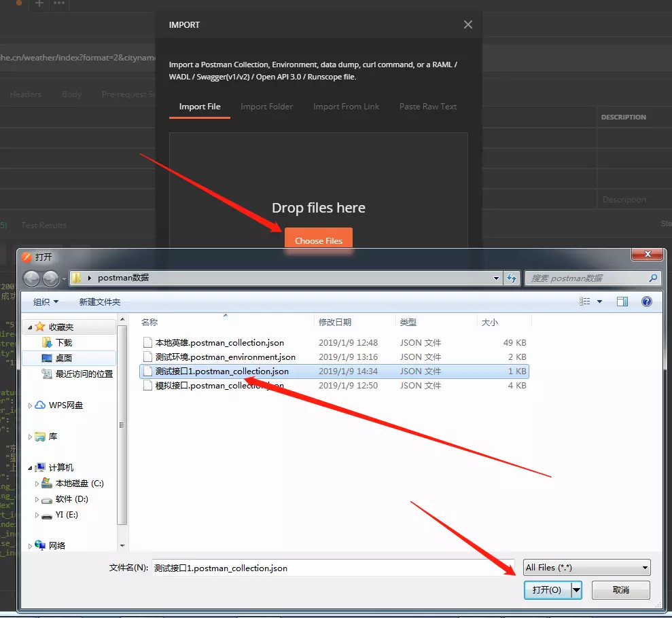Screen dimensions: 672x618
Task: Open the Headers tab in Postman
Action: pos(25,94)
